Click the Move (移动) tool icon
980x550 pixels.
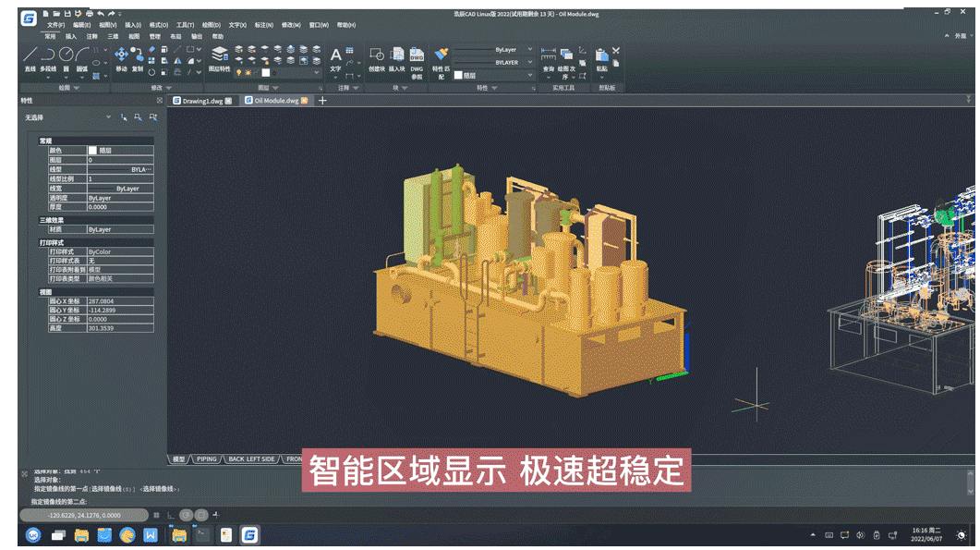click(121, 55)
